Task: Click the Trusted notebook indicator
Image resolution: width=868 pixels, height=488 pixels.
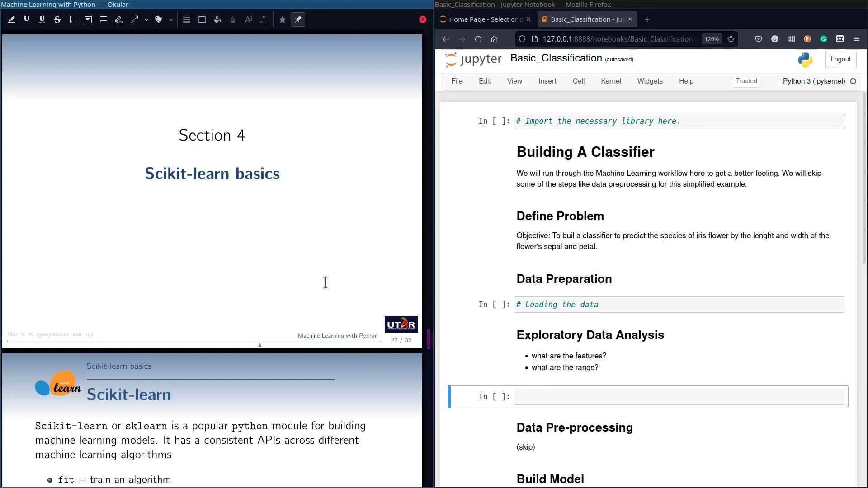Action: tap(746, 81)
